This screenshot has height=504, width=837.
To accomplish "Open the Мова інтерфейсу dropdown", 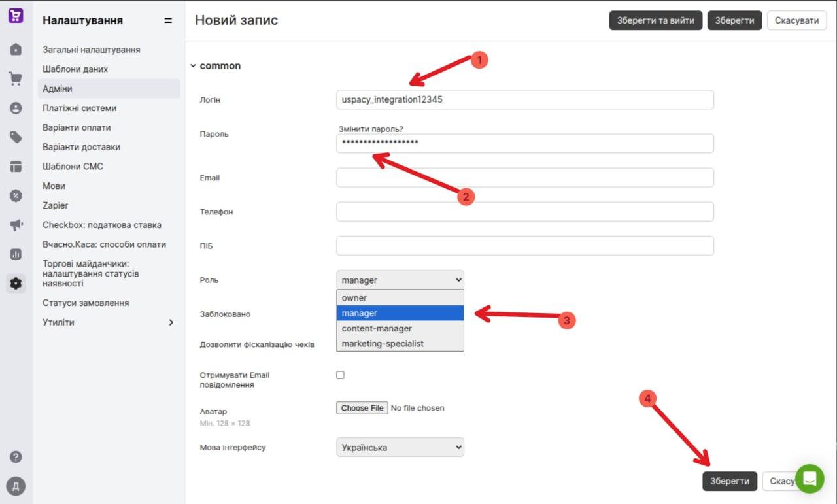I will tap(400, 447).
